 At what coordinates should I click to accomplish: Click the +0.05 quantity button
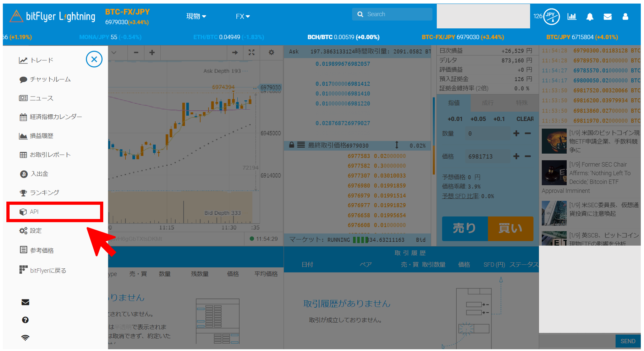(x=478, y=119)
